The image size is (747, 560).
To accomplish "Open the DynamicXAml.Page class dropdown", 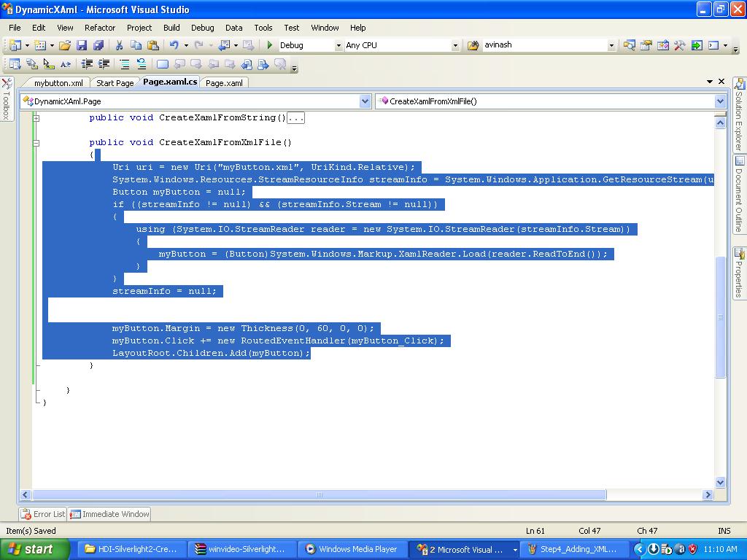I will (365, 101).
